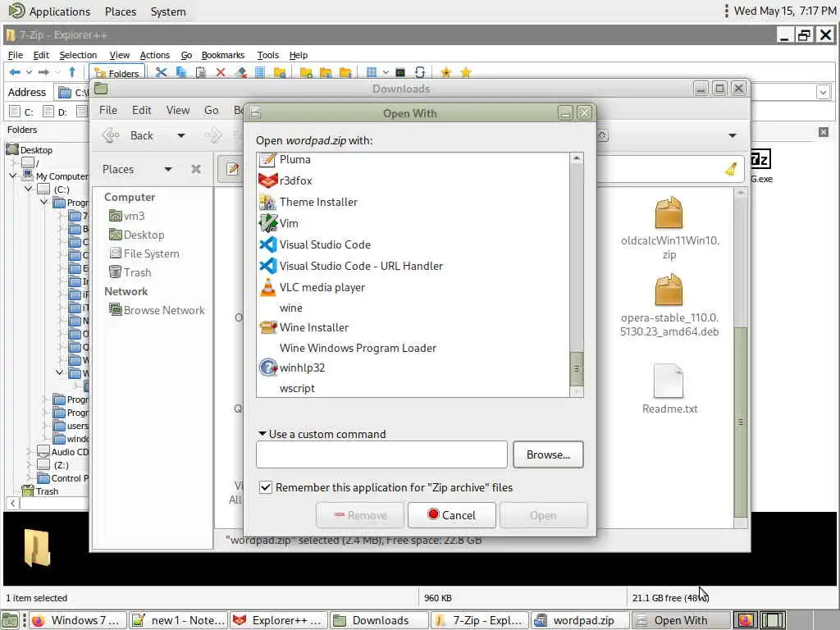Collapse the My Computer tree node
This screenshot has height=630, width=840.
13,176
